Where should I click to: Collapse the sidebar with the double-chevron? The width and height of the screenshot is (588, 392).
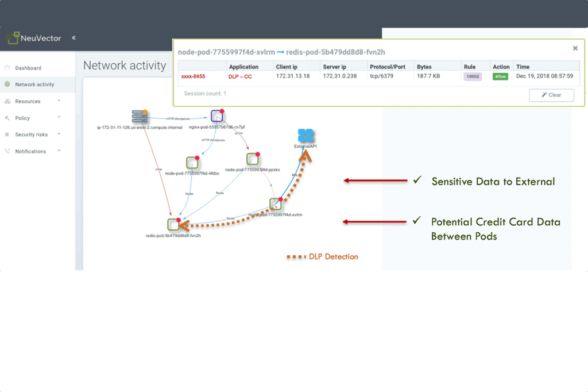click(x=74, y=38)
